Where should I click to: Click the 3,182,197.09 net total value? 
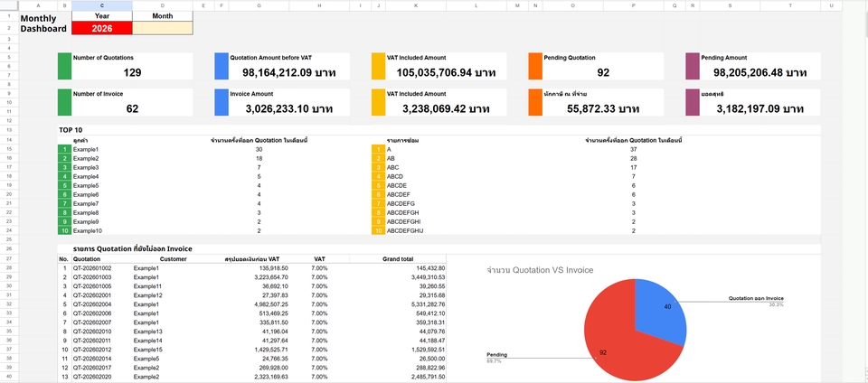pos(759,109)
